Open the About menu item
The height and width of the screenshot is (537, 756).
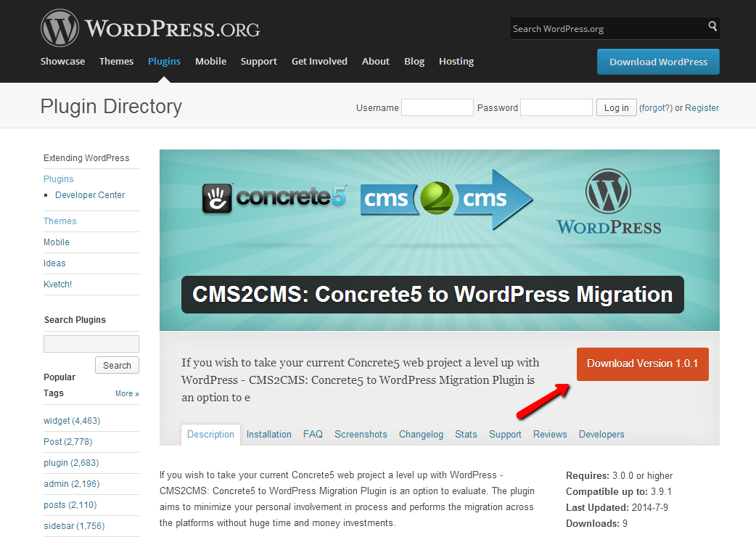[376, 61]
